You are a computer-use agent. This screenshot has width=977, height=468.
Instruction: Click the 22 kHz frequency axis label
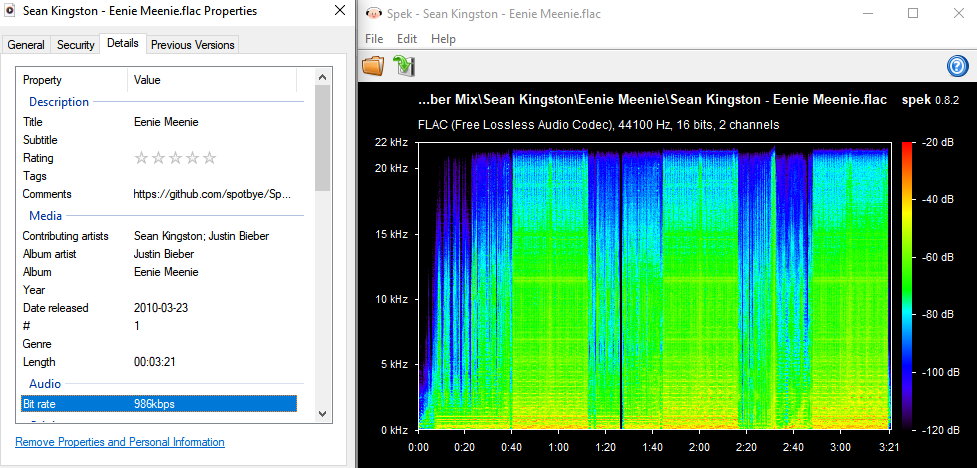pos(391,143)
